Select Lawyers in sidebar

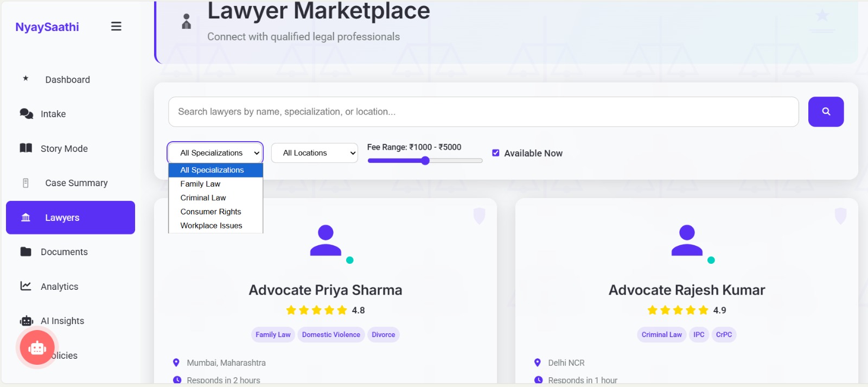tap(71, 218)
